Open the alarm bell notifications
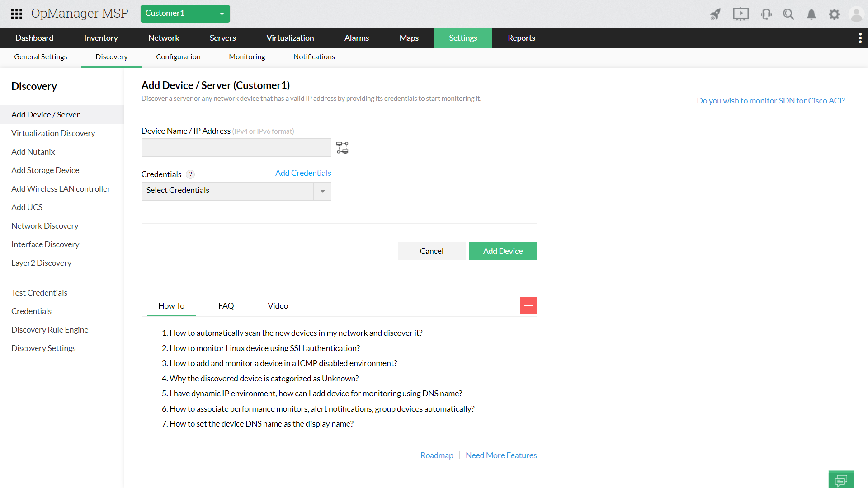This screenshot has height=488, width=868. (811, 14)
